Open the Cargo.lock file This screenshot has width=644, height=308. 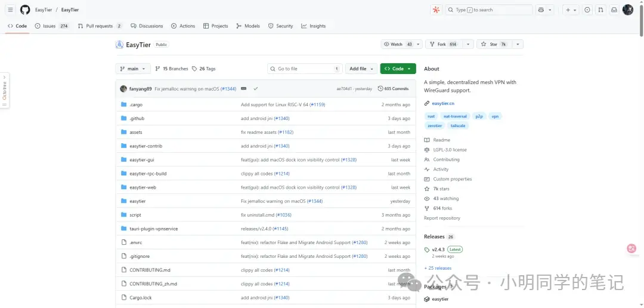141,297
